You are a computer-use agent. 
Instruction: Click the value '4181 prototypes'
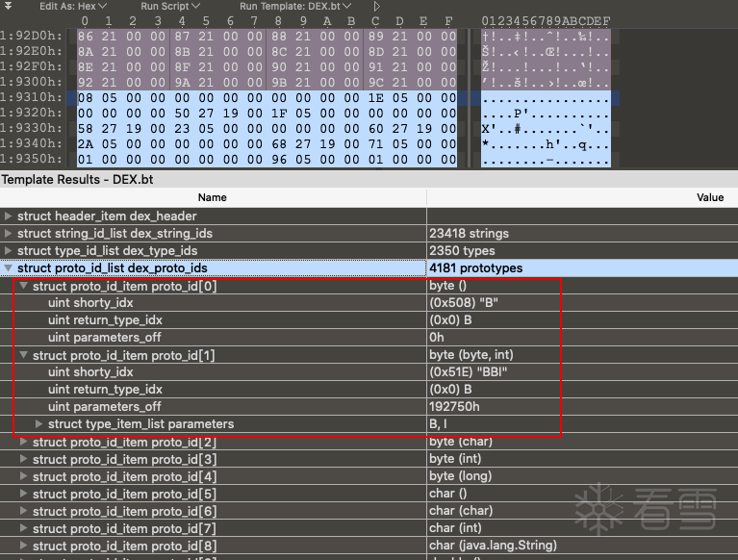click(x=476, y=268)
